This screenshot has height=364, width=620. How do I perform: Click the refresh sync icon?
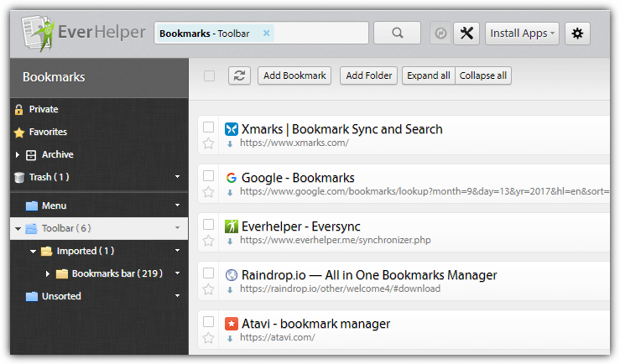pos(239,75)
